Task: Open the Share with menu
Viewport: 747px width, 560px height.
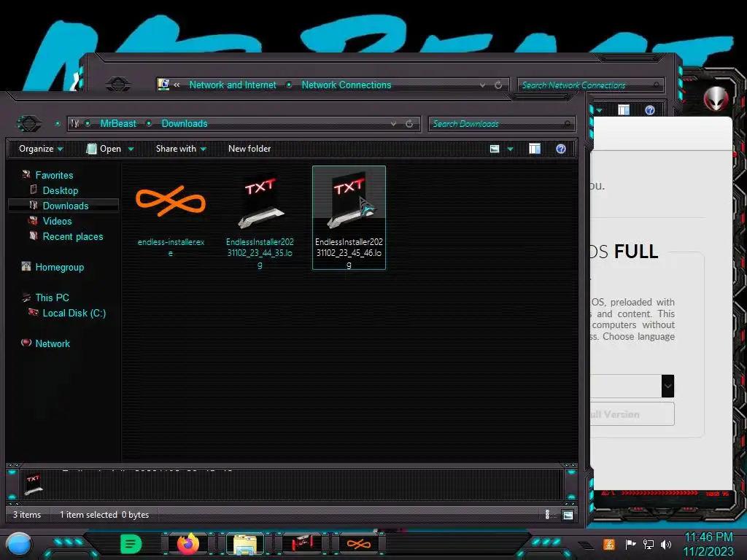Action: point(181,149)
